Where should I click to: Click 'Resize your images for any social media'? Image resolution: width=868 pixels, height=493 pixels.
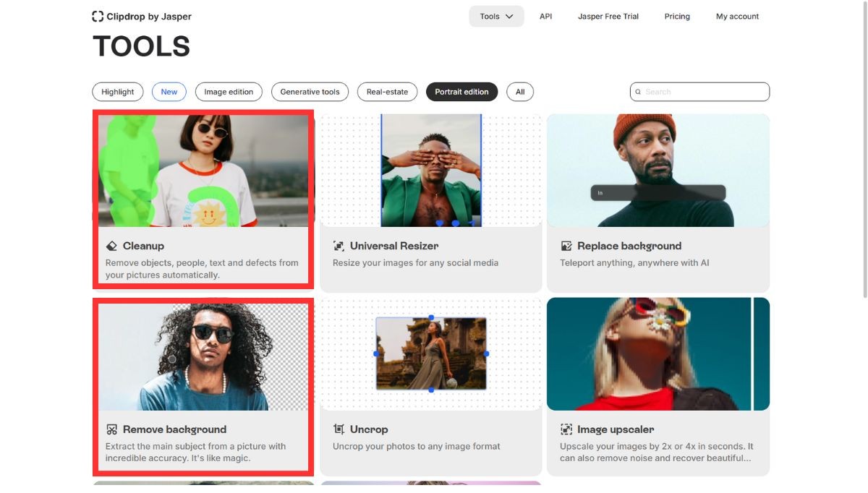point(415,263)
